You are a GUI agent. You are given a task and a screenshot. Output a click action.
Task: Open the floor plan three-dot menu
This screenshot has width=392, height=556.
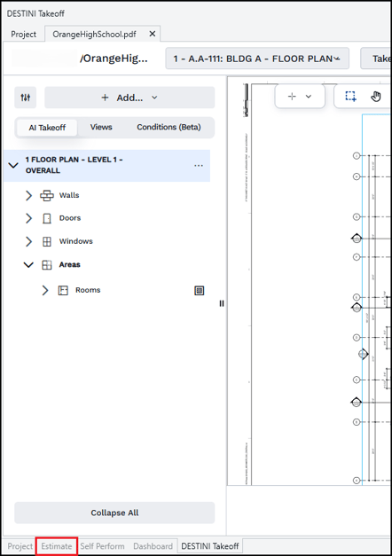(x=199, y=166)
